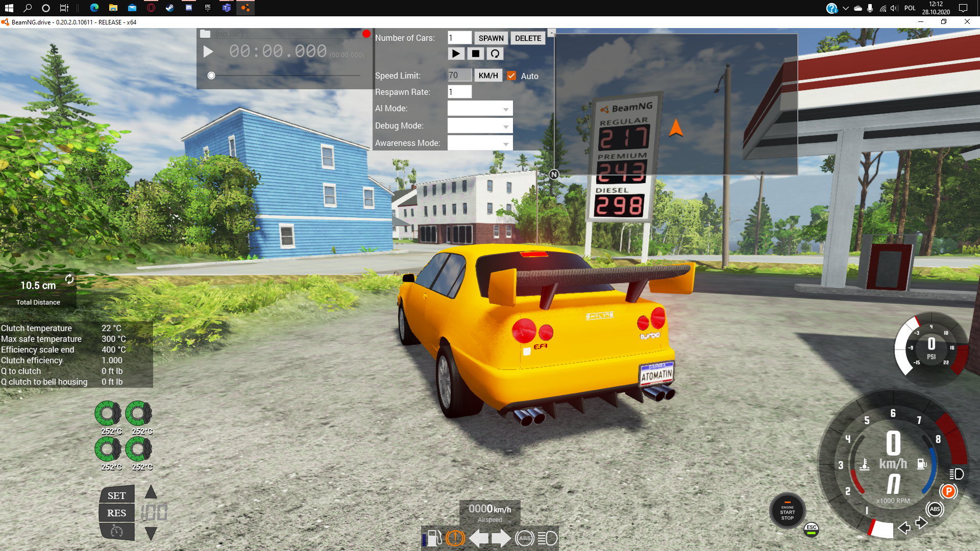Click the replay timeline slider handle

[x=211, y=76]
